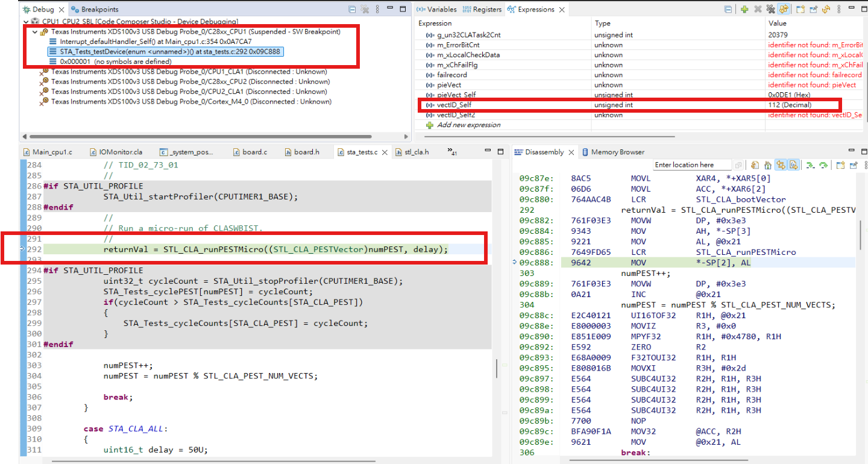Collapse all entries in the Debug view
The height and width of the screenshot is (464, 868).
(x=352, y=10)
